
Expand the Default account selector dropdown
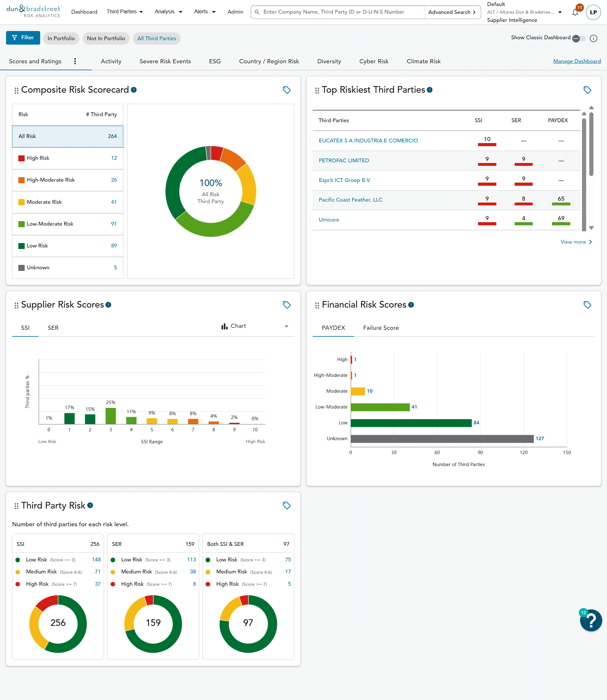pos(560,12)
